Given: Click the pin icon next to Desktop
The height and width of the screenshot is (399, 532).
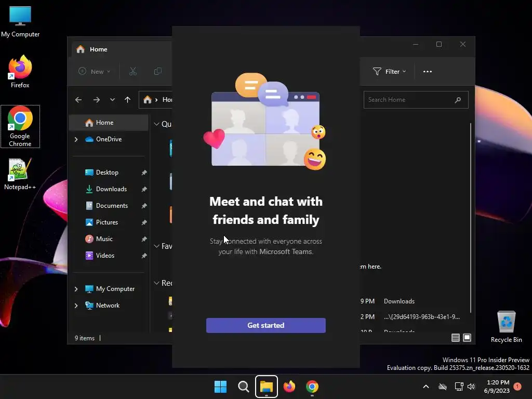Looking at the screenshot, I should point(144,172).
